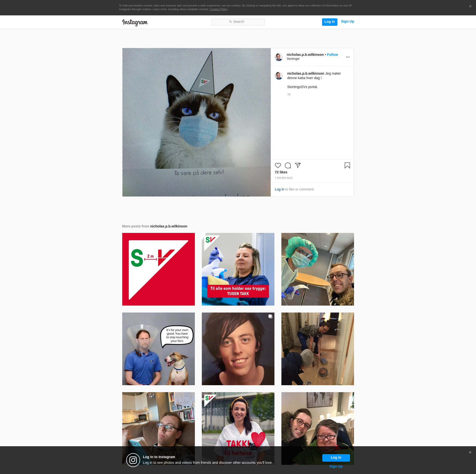Image resolution: width=476 pixels, height=474 pixels.
Task: Open the Stortinget location link
Action: point(293,59)
